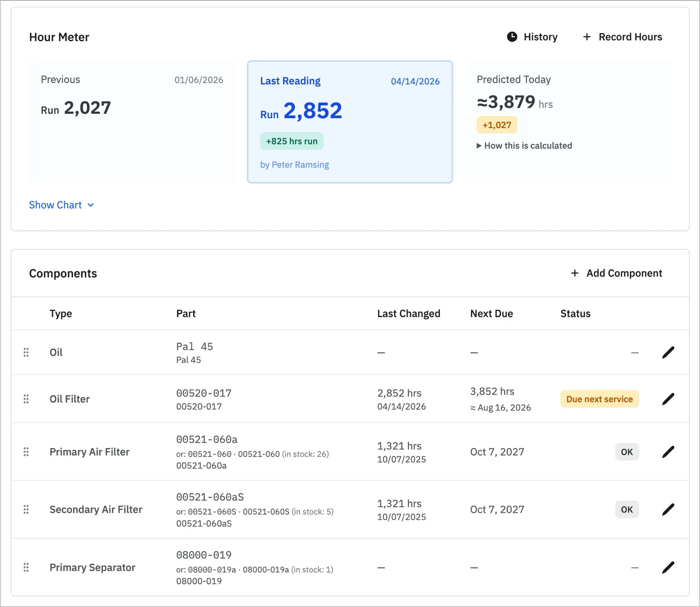Click the +1,027 predicted badge

[497, 125]
